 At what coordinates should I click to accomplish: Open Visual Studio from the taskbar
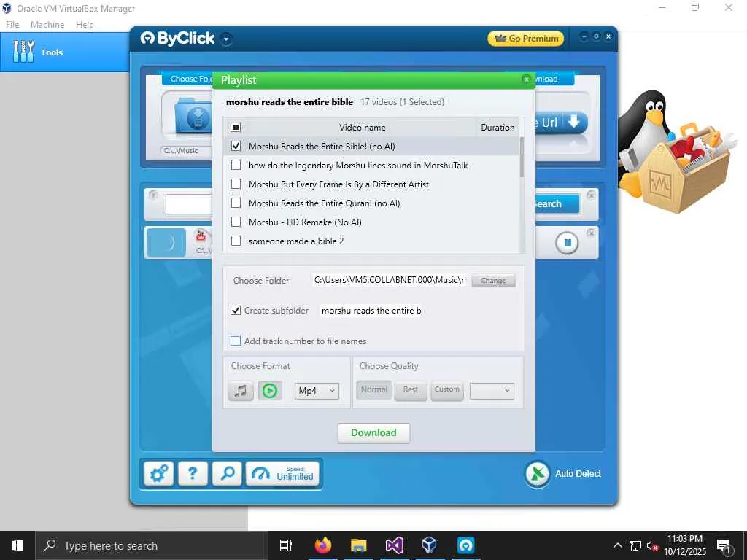(394, 545)
